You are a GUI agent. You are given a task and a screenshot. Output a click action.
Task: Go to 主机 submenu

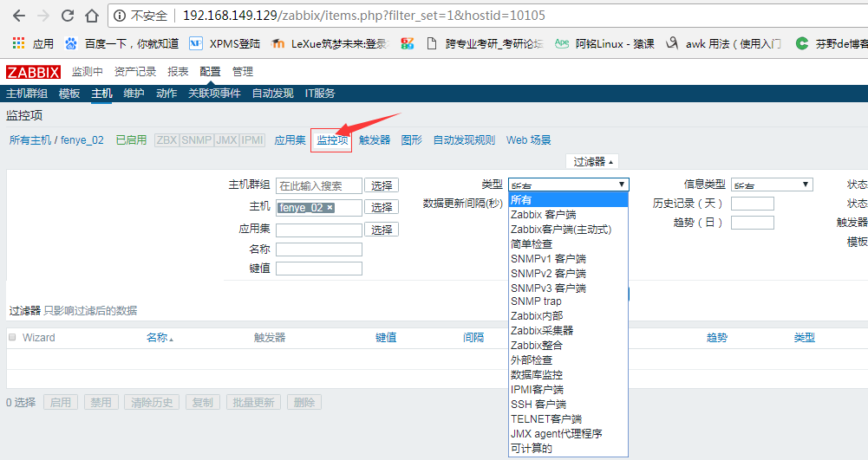[x=101, y=94]
